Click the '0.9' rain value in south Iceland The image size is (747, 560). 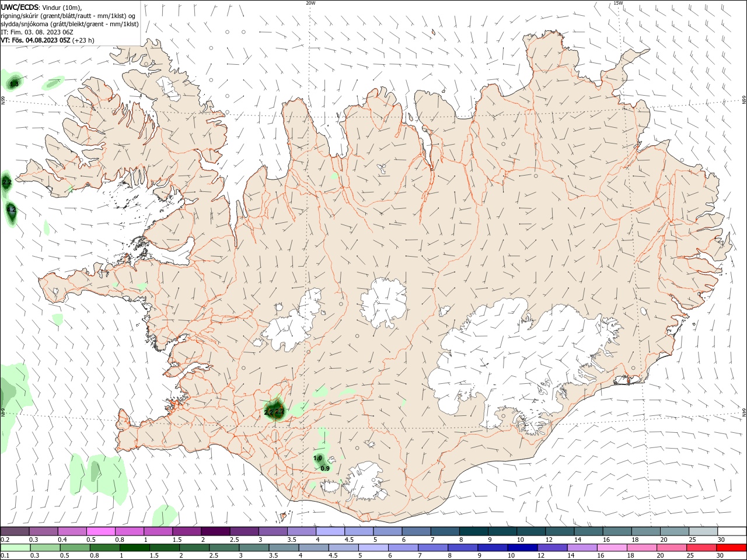pyautogui.click(x=326, y=468)
